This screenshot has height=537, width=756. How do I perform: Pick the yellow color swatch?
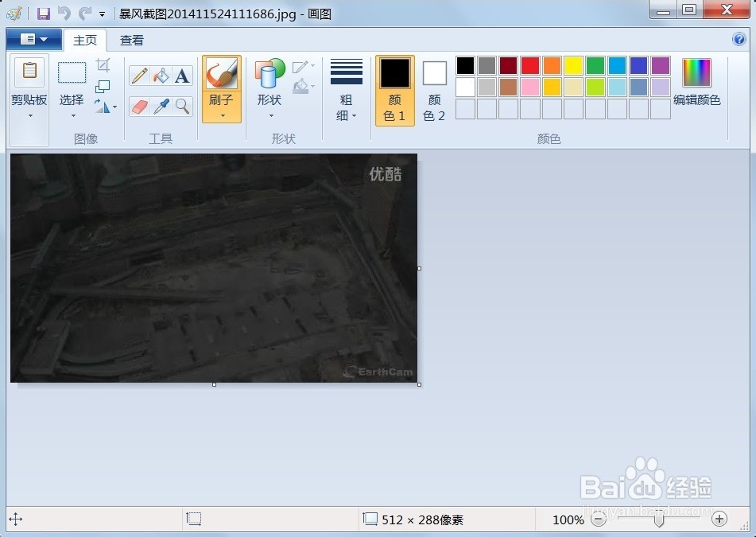tap(573, 65)
